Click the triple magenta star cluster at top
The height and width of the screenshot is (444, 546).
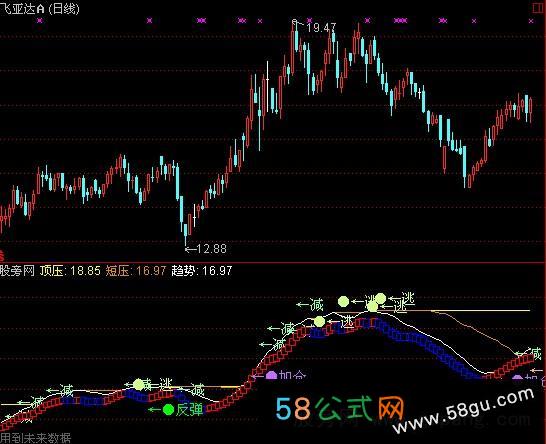(400, 21)
